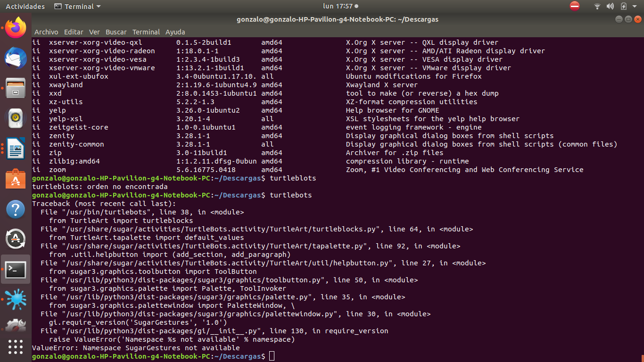Open the Terminal menu in the menubar
This screenshot has height=362, width=644.
click(x=146, y=32)
